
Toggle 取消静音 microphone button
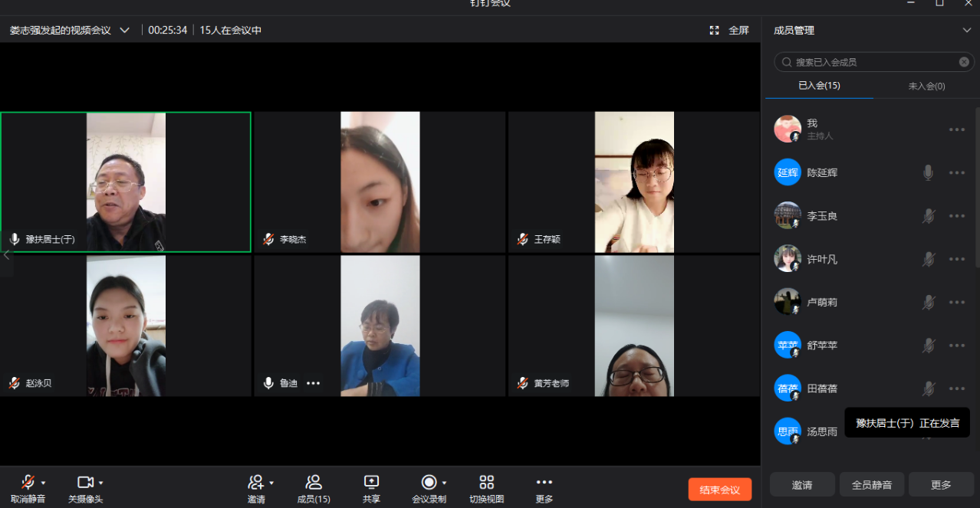pos(28,482)
